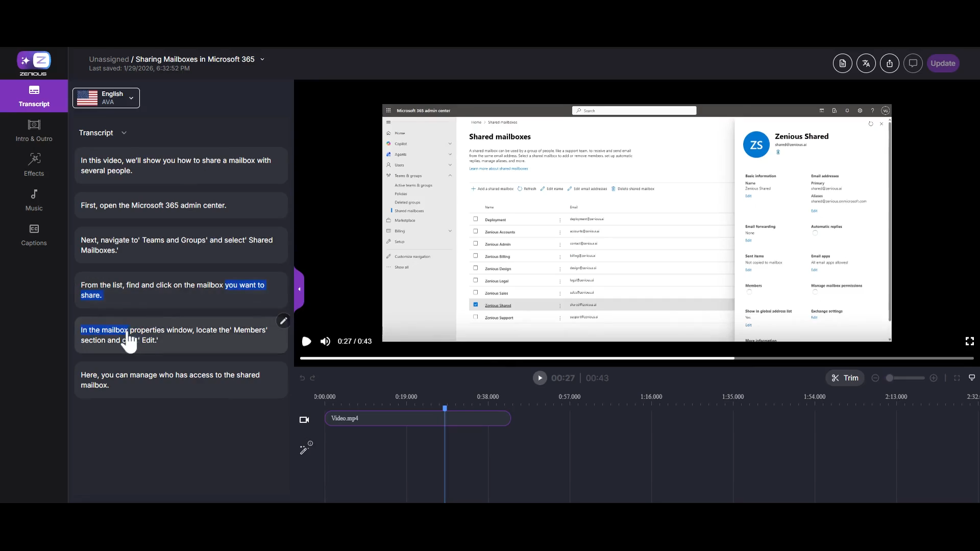Screen dimensions: 980x551
Task: Click the translate icon in header
Action: 866,63
